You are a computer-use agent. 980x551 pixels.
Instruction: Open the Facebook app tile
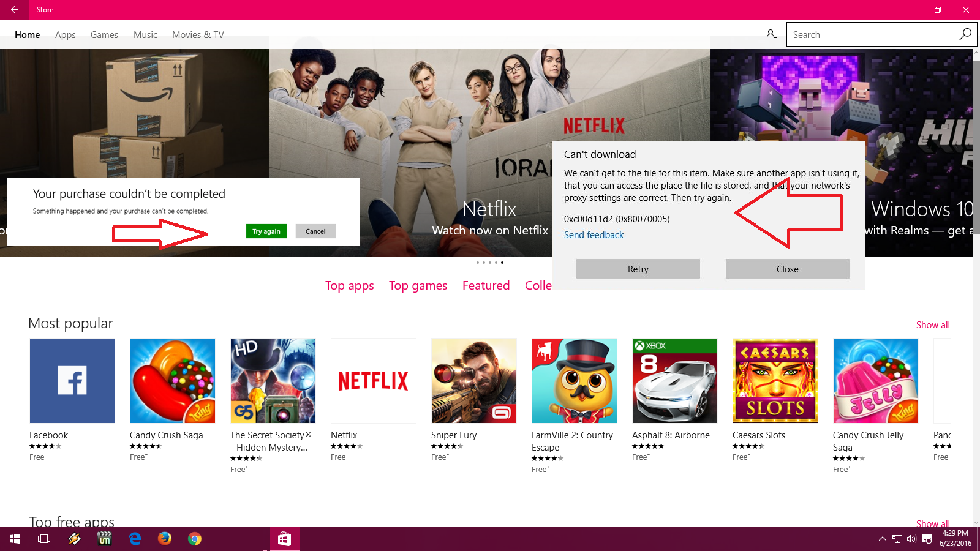(x=72, y=381)
